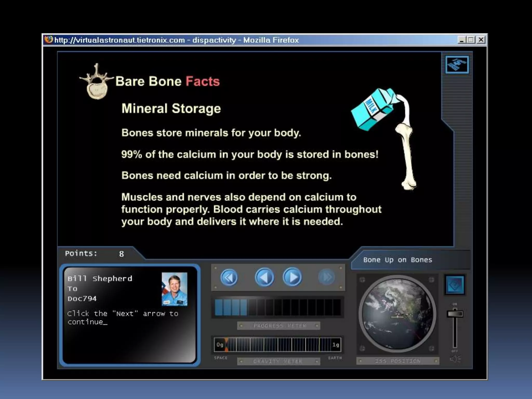
Task: Click the text '99% of the calcium in your body'
Action: pos(202,155)
